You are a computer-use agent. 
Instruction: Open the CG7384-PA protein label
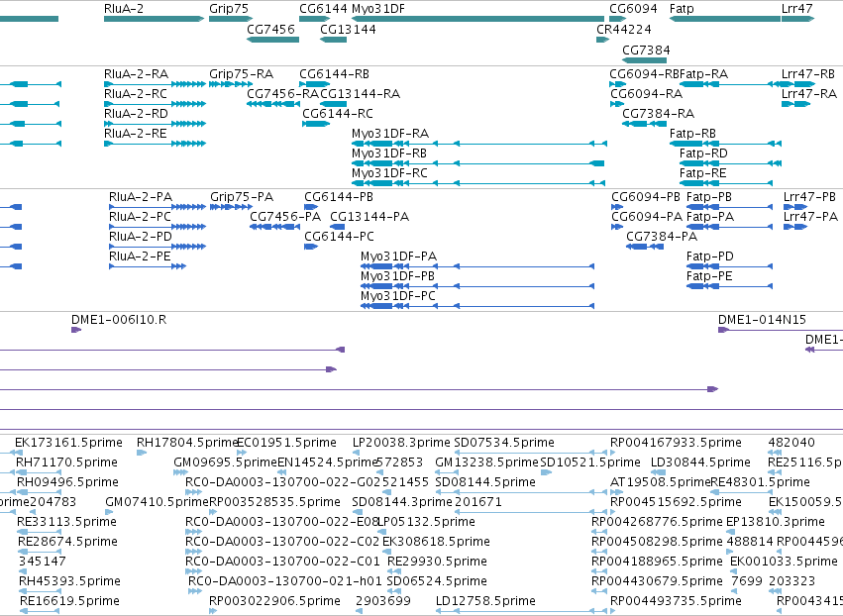coord(662,237)
